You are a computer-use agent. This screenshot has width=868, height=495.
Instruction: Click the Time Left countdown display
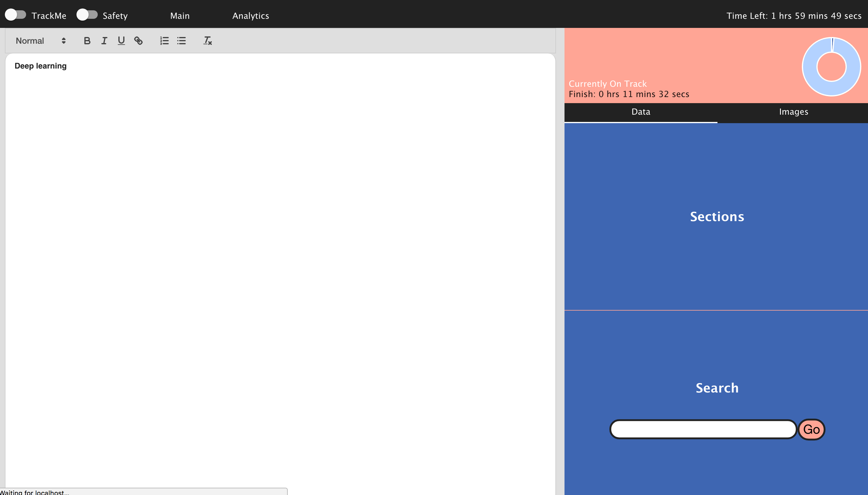[794, 16]
